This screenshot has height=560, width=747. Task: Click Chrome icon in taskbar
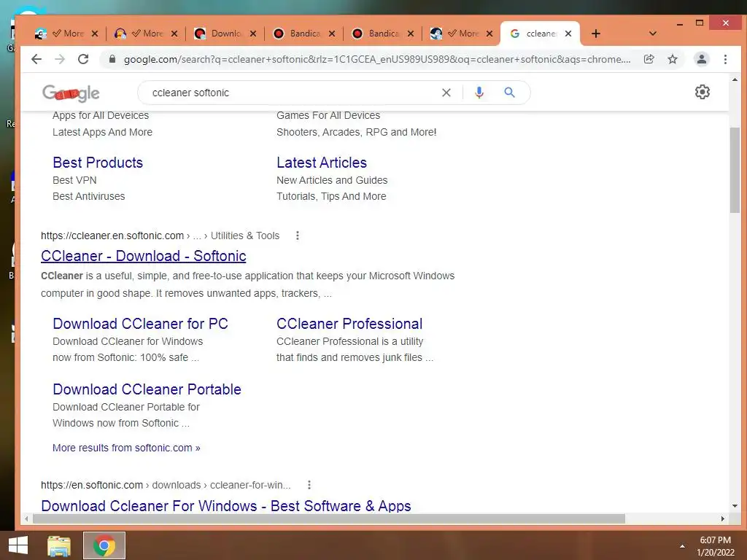(x=104, y=545)
